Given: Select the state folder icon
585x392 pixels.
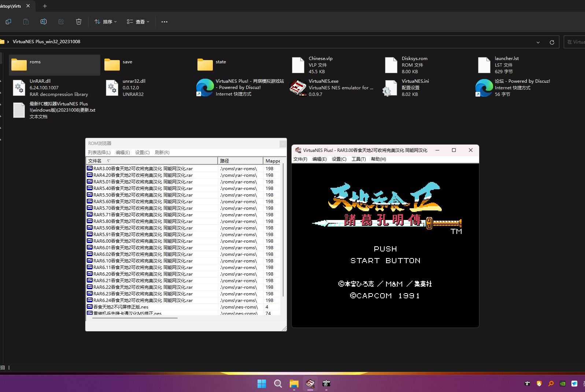Looking at the screenshot, I should 205,65.
